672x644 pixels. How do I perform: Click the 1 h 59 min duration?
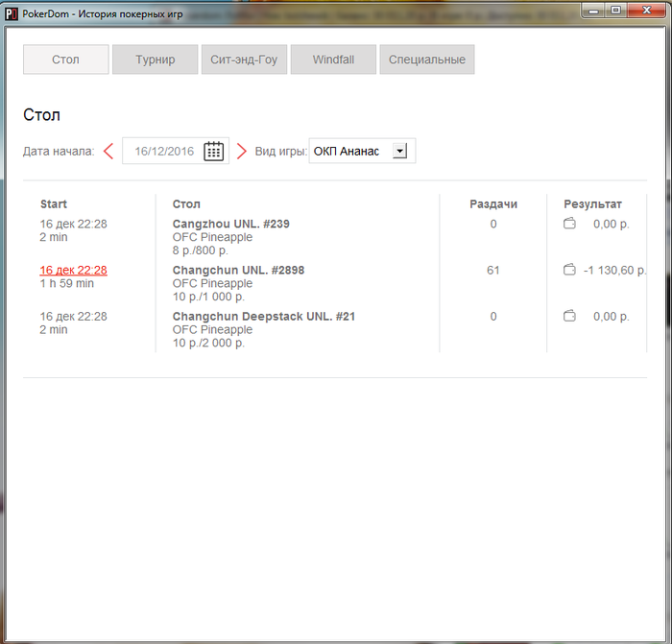[x=66, y=283]
